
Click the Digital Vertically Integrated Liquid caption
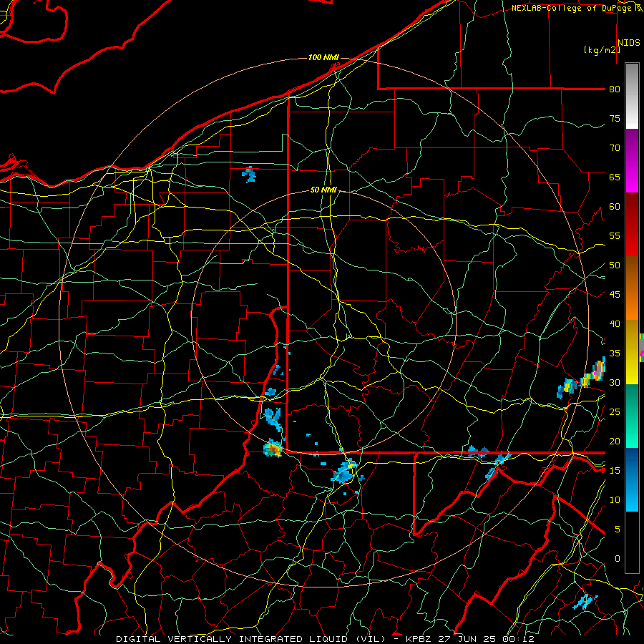(325, 639)
